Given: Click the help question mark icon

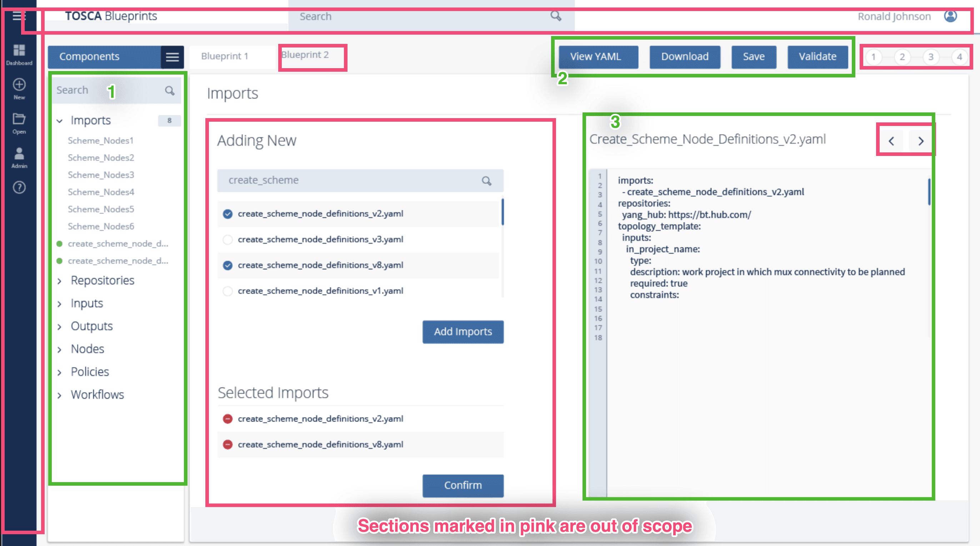Looking at the screenshot, I should coord(19,187).
